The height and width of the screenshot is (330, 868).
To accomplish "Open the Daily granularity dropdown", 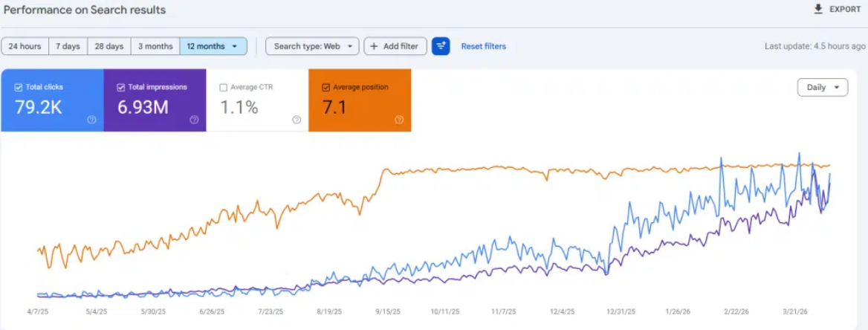I will (823, 87).
